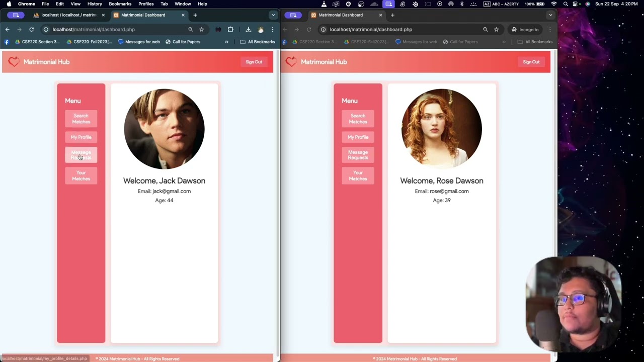The image size is (644, 362).
Task: Open new tab with plus in Incognito window
Action: click(x=392, y=15)
